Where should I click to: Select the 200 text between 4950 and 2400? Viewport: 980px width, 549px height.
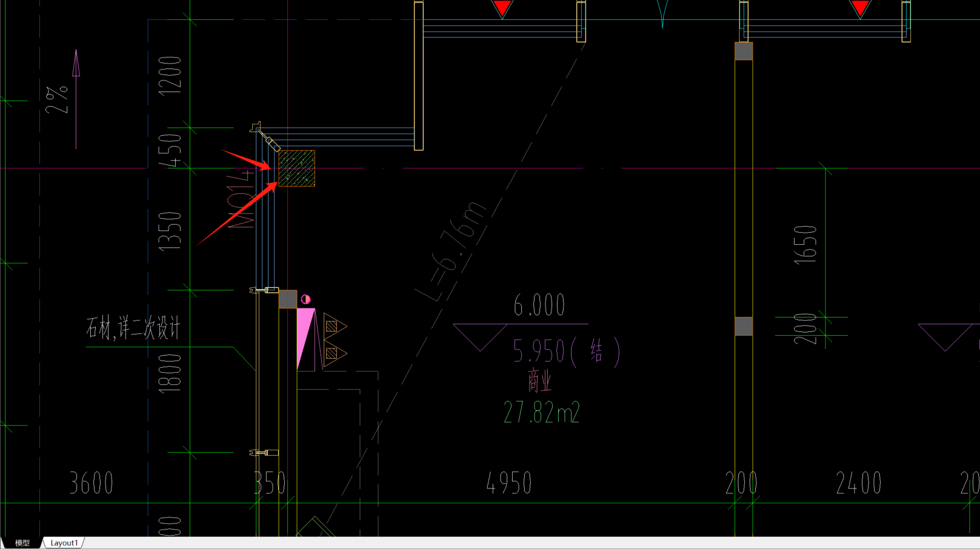pos(741,484)
